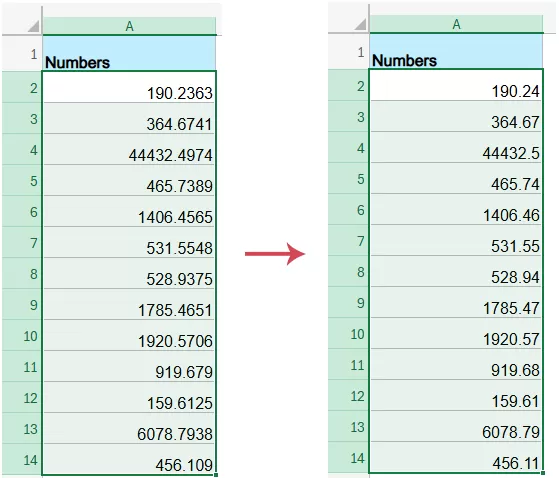Click row 12 header in right sheet
The image size is (559, 478).
tap(349, 395)
